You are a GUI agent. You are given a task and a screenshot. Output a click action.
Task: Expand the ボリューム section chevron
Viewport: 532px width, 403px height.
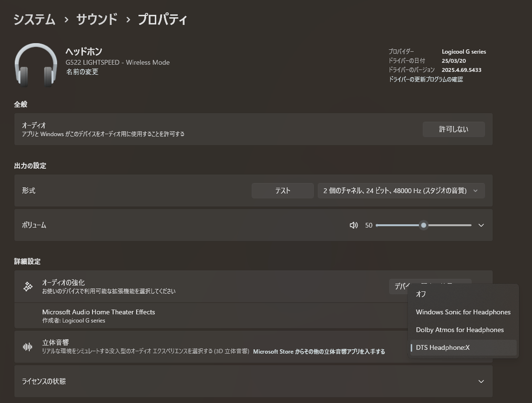pos(481,225)
